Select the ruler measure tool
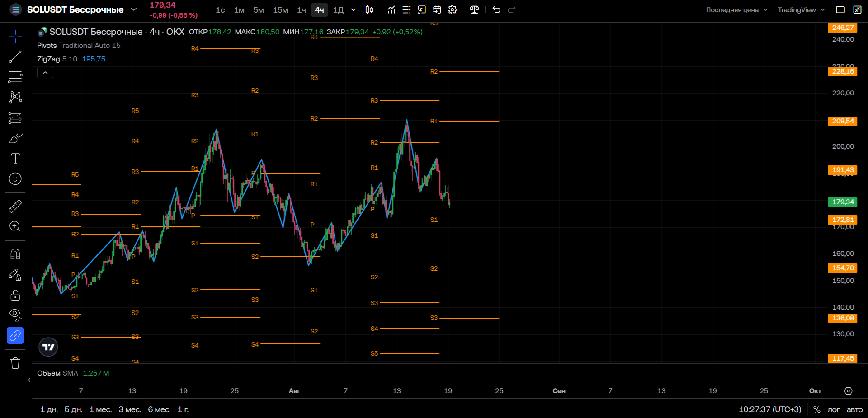This screenshot has height=418, width=868. pos(15,206)
